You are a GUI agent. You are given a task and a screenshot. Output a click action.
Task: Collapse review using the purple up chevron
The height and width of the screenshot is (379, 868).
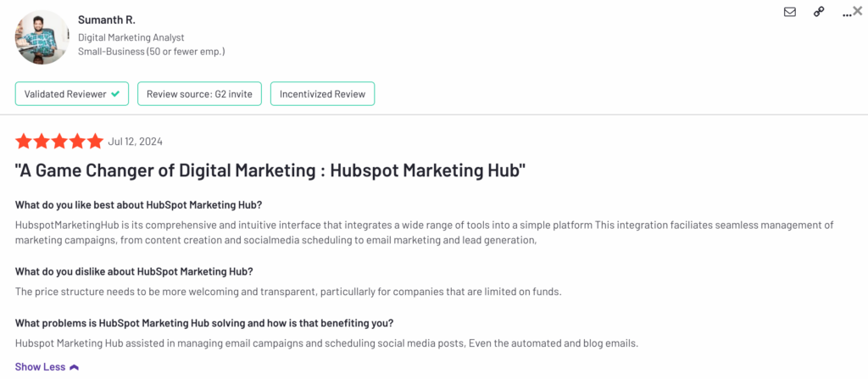click(75, 367)
